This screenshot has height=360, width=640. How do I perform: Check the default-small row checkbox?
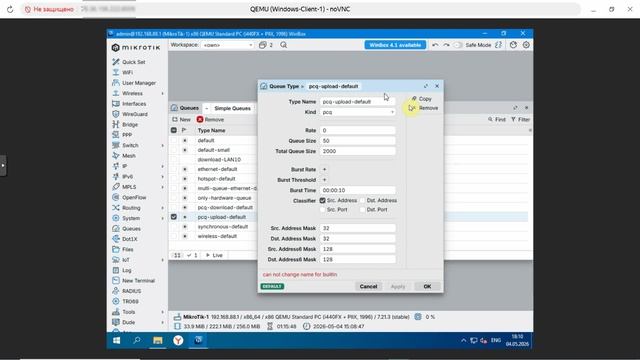[x=174, y=150]
